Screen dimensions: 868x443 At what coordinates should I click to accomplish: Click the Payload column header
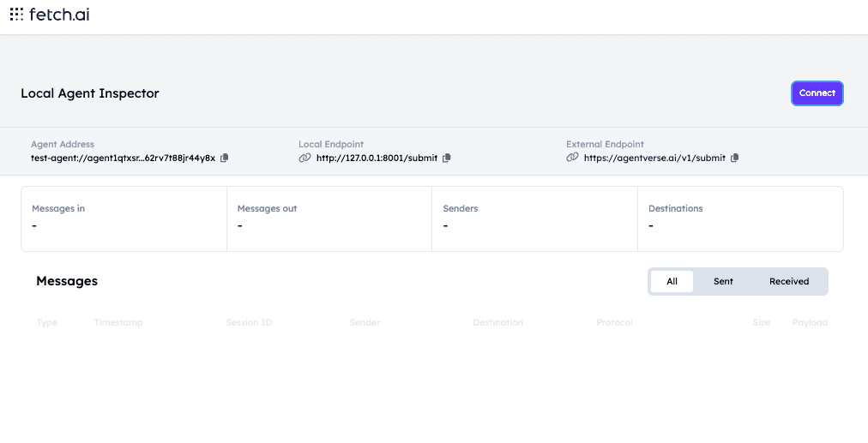(x=809, y=323)
